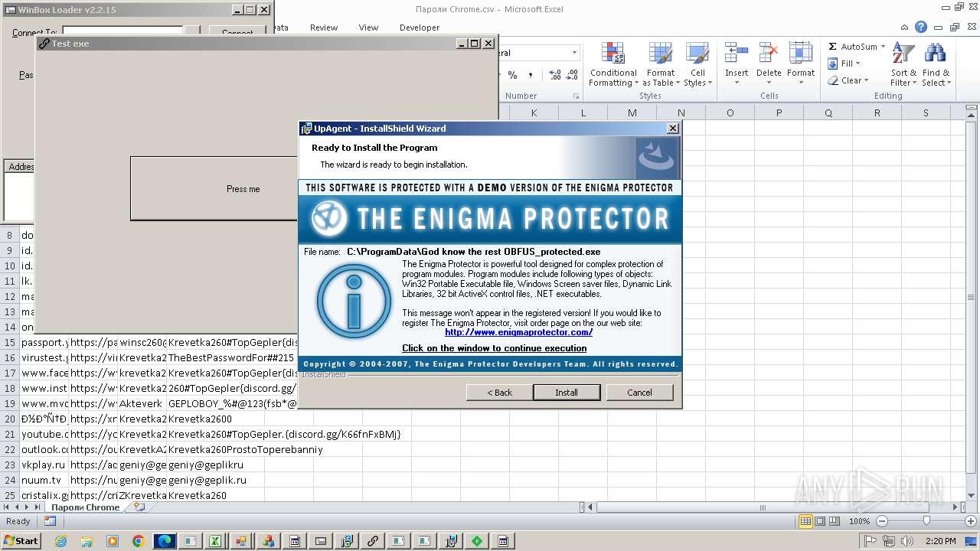Open the Fill menu in the Editing group

[x=845, y=64]
